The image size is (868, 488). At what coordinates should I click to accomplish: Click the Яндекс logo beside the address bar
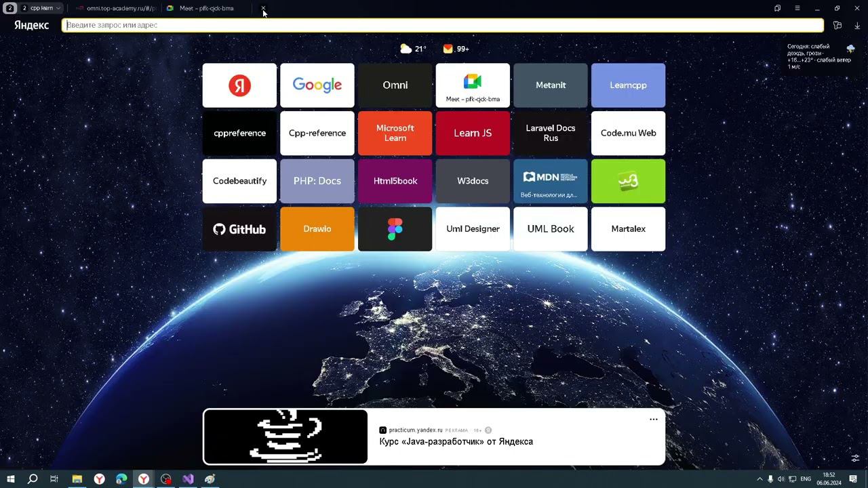pos(31,25)
